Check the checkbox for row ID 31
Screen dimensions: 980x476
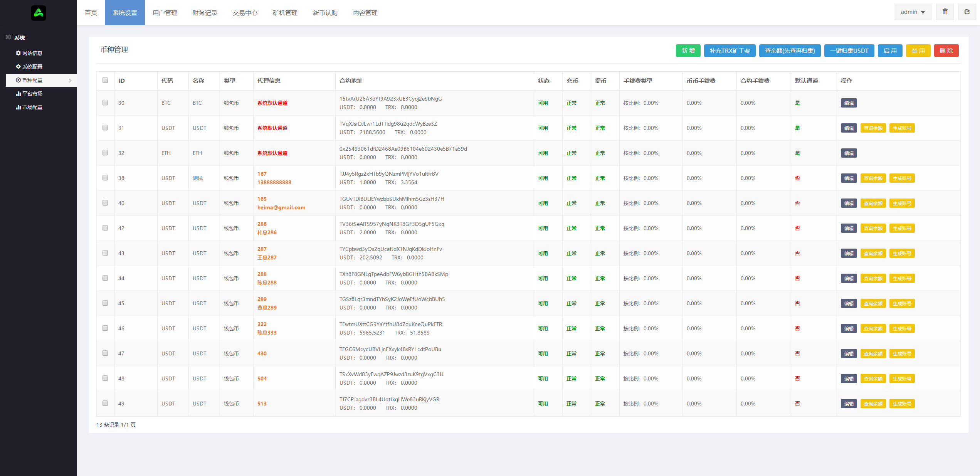click(105, 128)
